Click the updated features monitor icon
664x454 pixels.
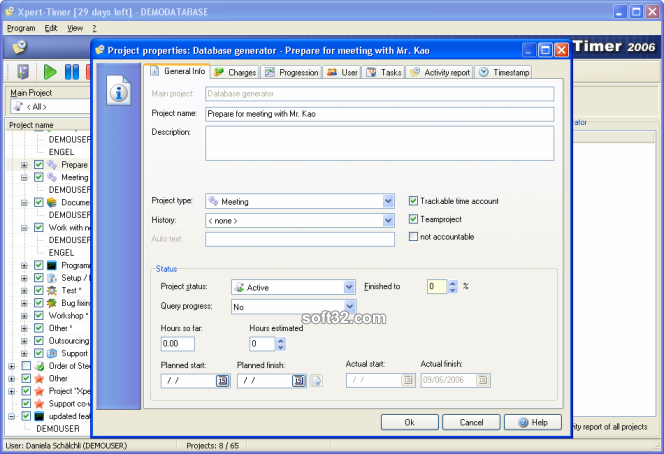[x=39, y=416]
